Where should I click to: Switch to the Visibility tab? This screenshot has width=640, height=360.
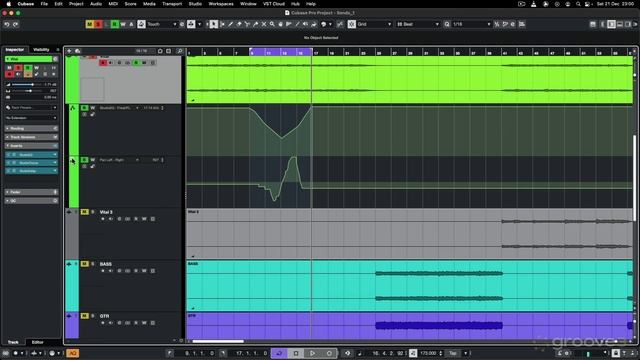[41, 50]
